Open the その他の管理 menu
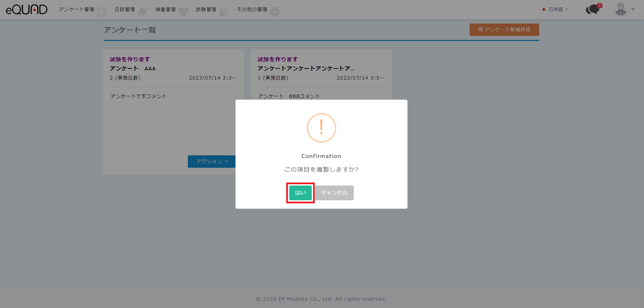The image size is (644, 308). point(252,9)
